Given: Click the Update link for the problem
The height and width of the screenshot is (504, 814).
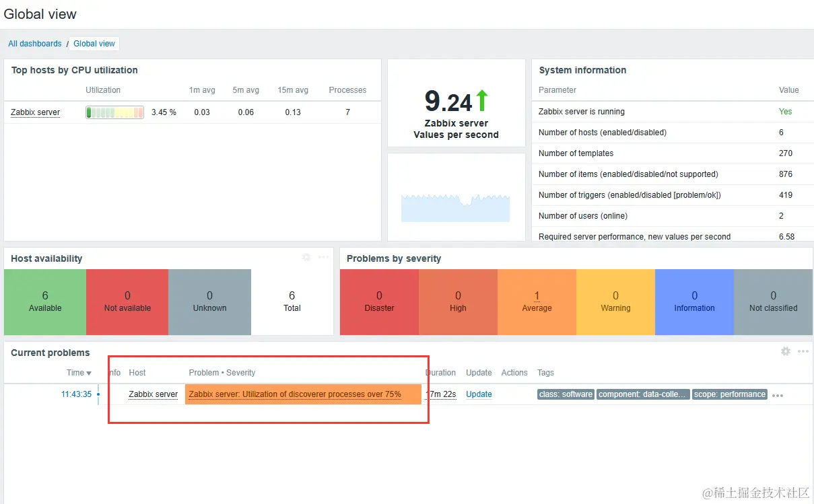Looking at the screenshot, I should [x=479, y=394].
